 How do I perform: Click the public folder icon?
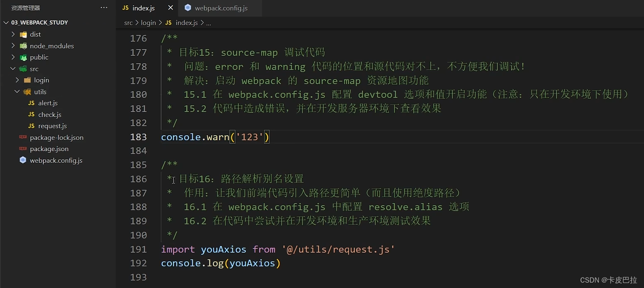click(x=23, y=57)
